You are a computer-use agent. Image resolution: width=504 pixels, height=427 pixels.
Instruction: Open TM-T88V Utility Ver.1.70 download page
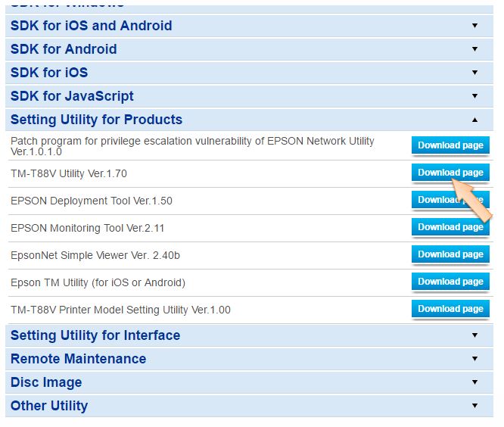click(450, 173)
